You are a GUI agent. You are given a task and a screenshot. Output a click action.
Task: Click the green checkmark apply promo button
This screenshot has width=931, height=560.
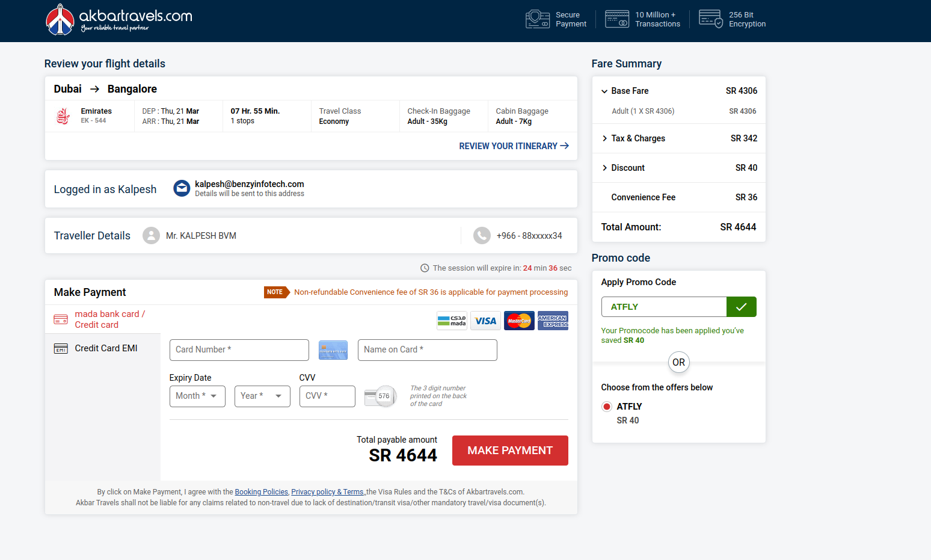741,307
